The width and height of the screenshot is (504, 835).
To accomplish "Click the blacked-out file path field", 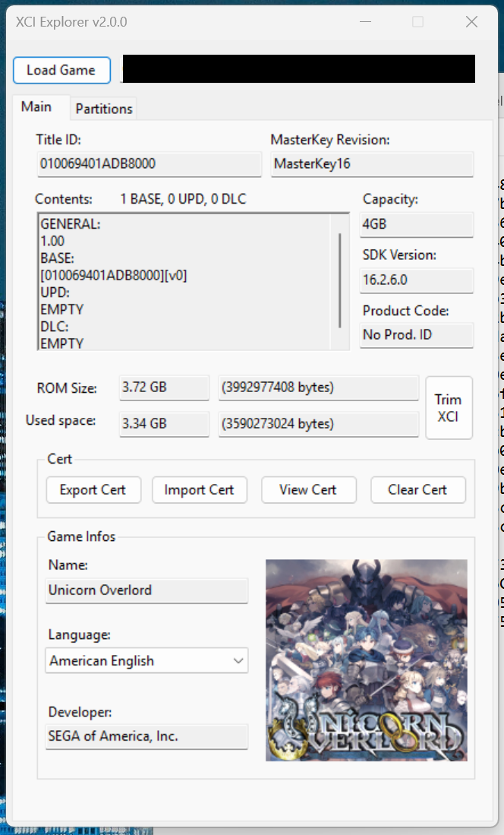I will (x=298, y=68).
